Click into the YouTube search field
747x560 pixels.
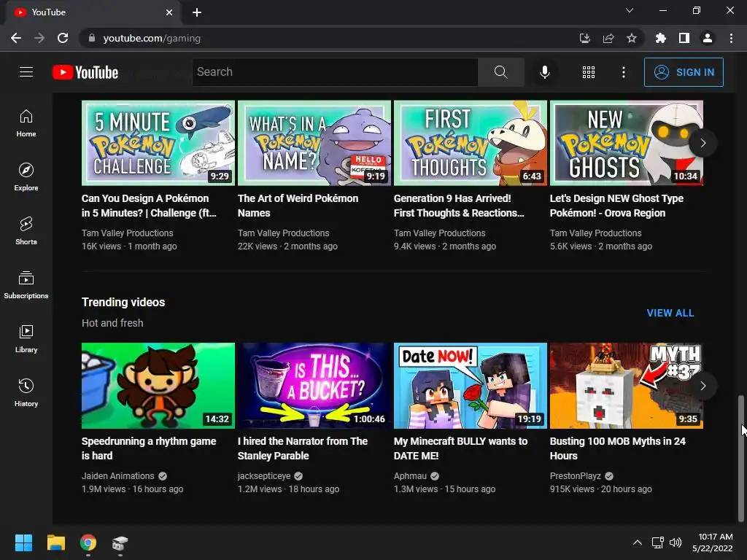(335, 72)
